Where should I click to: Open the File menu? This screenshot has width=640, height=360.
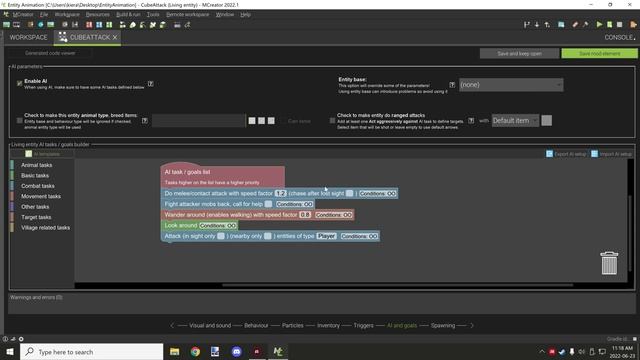tap(44, 14)
